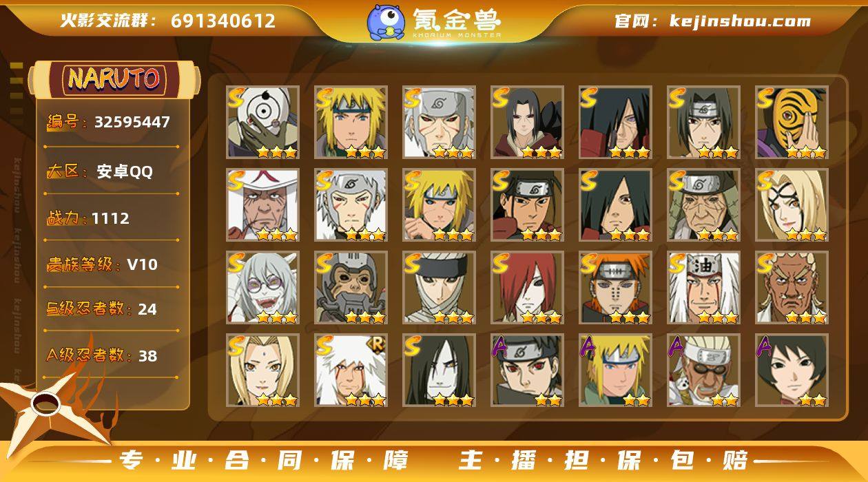Select orange-haired Pain with face piercings
868x482 pixels.
tap(616, 288)
